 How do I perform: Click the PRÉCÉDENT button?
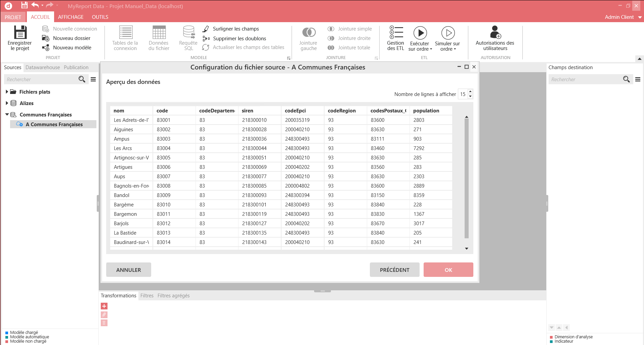394,270
